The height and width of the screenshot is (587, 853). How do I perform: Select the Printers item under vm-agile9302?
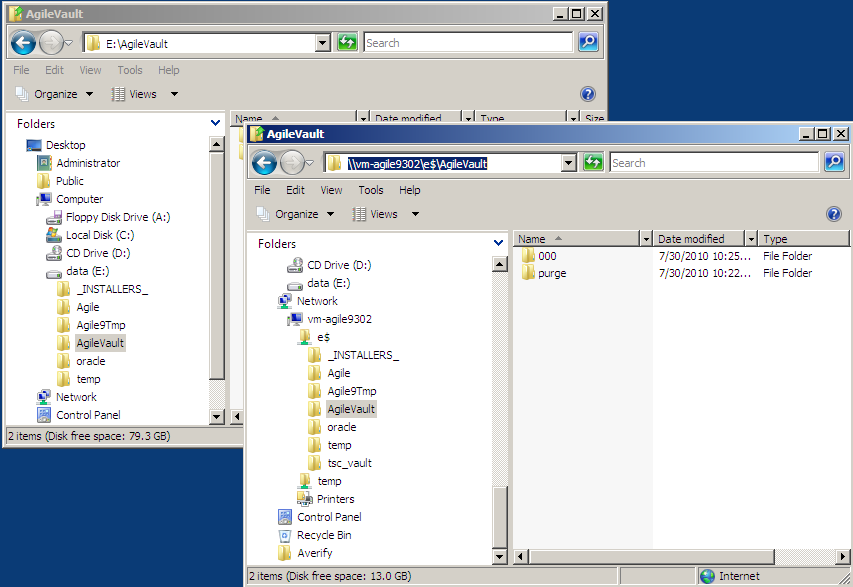coord(335,499)
